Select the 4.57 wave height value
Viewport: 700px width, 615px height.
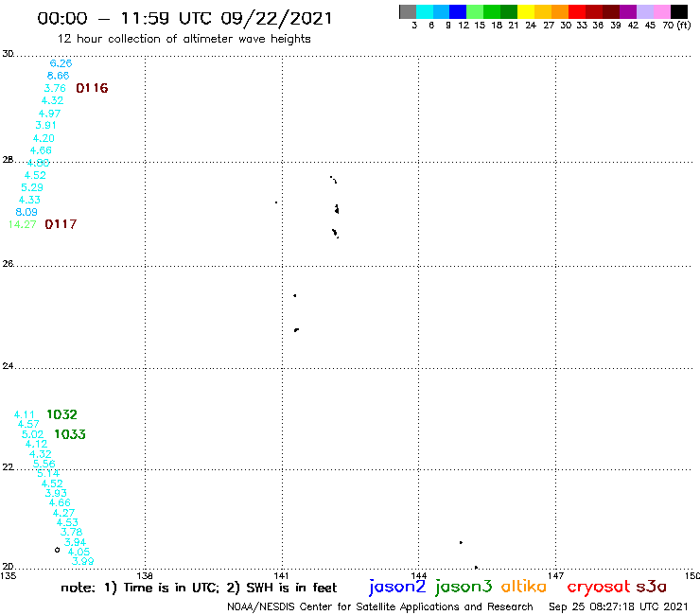pyautogui.click(x=28, y=424)
